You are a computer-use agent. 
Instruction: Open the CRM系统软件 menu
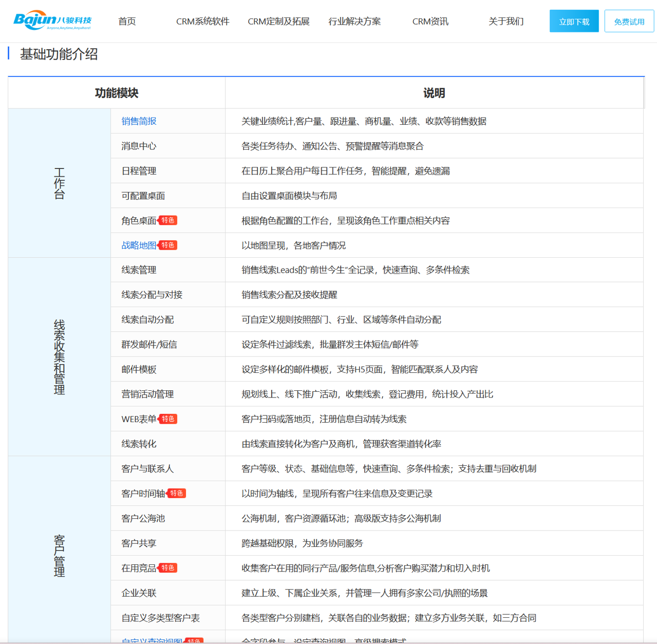pos(202,22)
